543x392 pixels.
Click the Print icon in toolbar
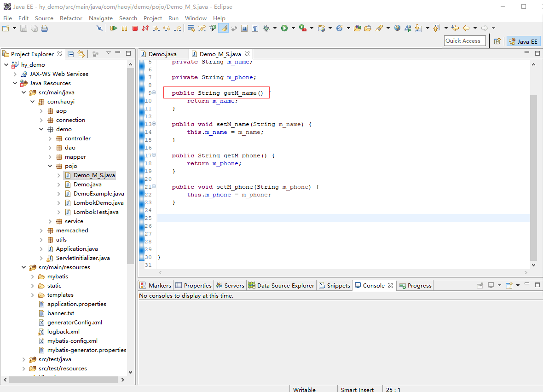point(44,28)
